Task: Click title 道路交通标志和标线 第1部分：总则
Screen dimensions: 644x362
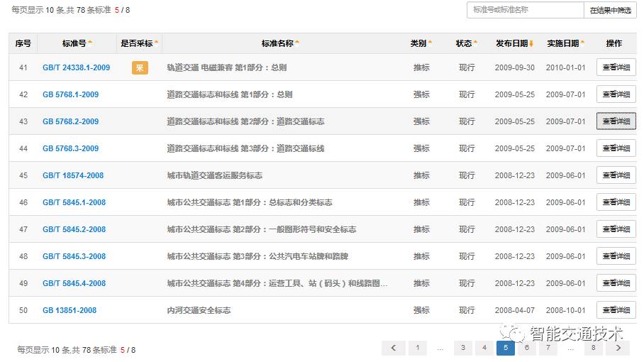Action: pos(230,94)
